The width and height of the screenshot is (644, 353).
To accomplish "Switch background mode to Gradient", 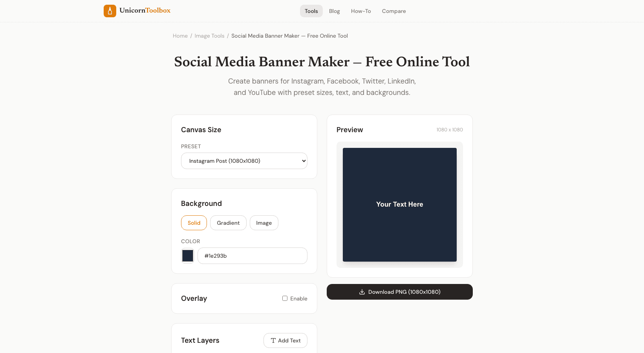I will click(x=228, y=223).
